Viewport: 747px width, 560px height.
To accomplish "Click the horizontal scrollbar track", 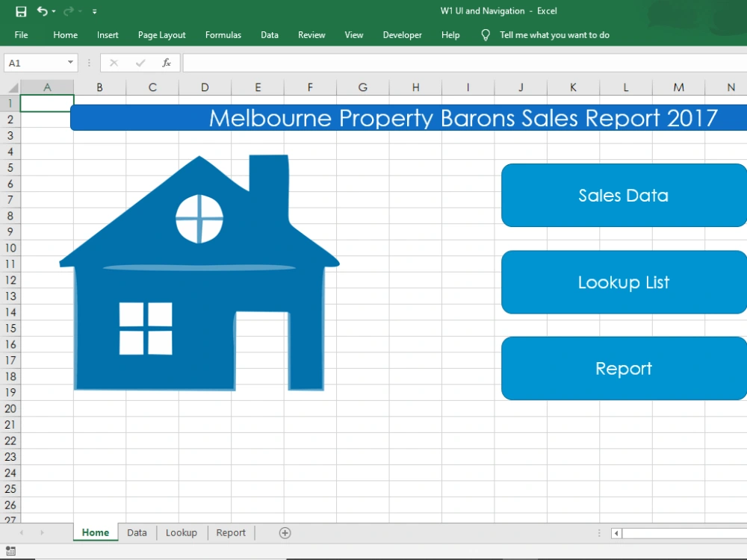I will coord(684,533).
